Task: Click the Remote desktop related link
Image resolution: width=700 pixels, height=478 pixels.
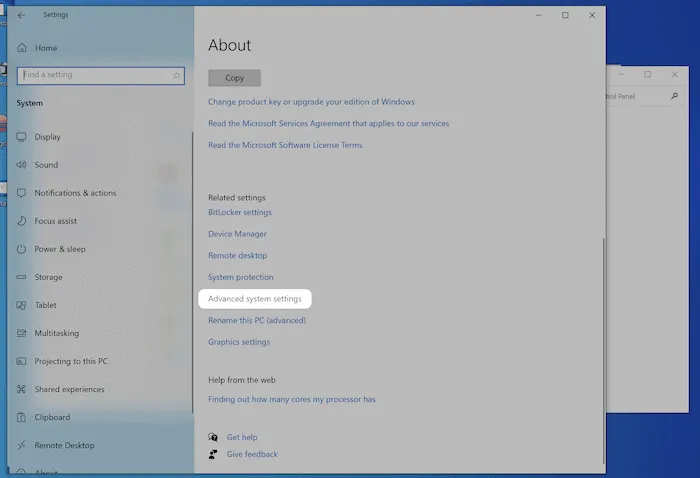Action: 238,255
